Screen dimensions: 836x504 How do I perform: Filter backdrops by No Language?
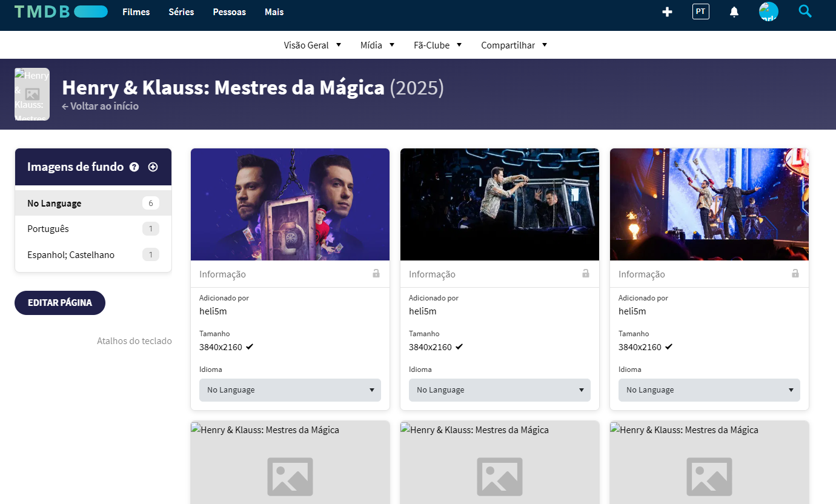(93, 203)
